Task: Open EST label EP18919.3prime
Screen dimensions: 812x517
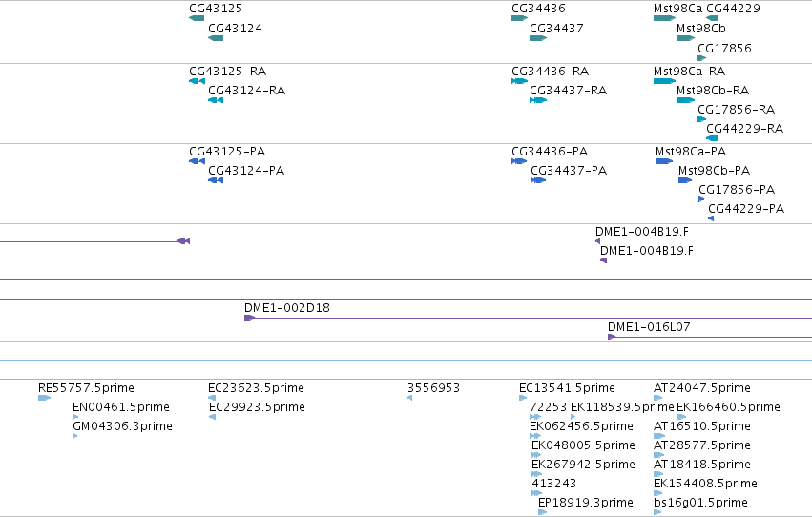Action: [586, 503]
